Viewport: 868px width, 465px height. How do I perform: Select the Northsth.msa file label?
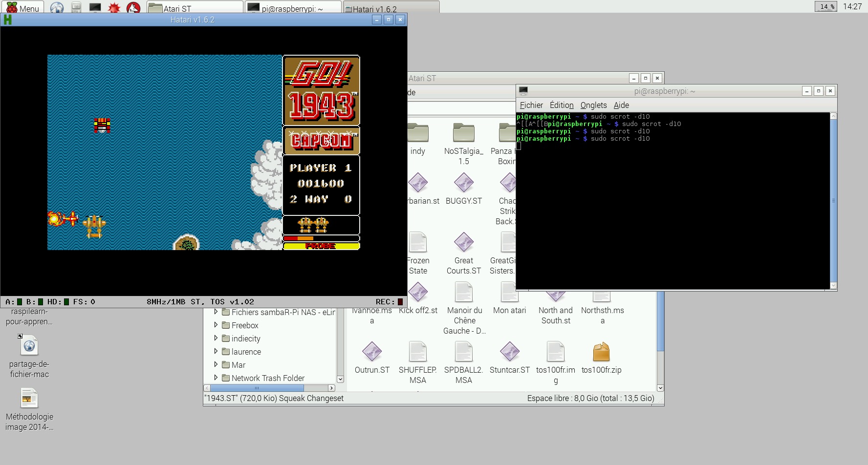tap(603, 316)
